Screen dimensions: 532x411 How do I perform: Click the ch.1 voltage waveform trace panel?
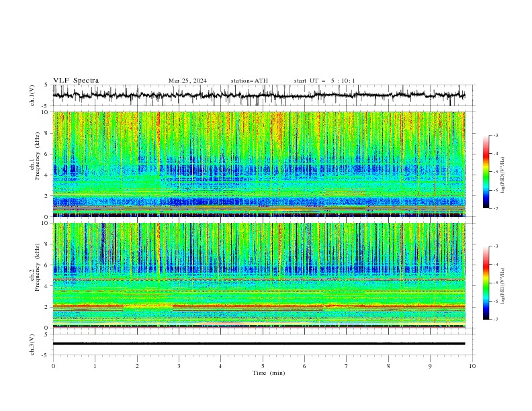tap(263, 95)
